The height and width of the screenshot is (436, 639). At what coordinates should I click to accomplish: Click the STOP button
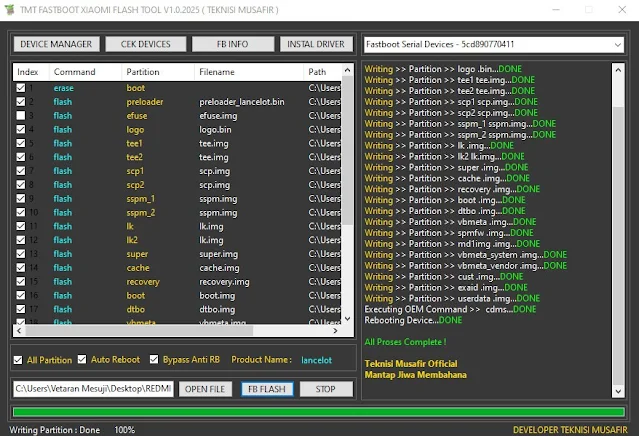pos(326,389)
